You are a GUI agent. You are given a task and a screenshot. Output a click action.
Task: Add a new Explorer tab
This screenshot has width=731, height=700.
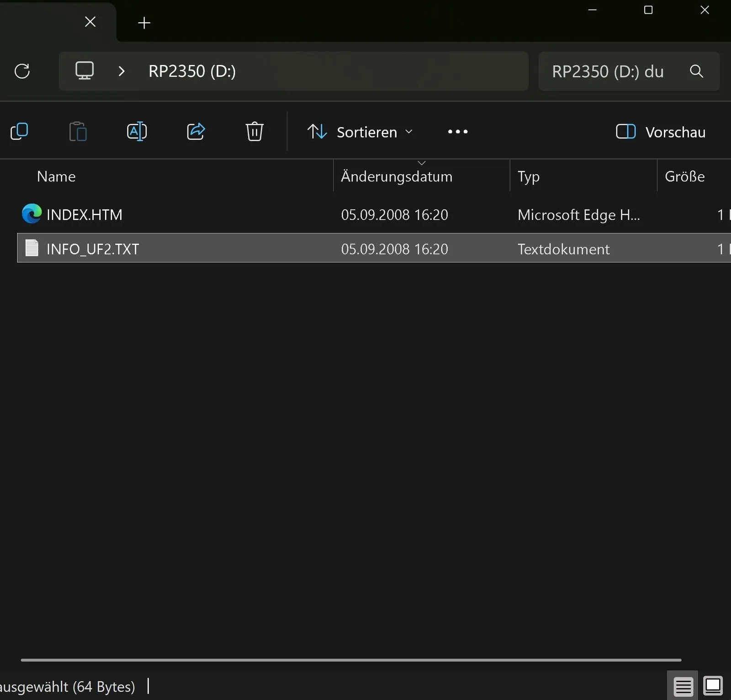click(x=144, y=23)
